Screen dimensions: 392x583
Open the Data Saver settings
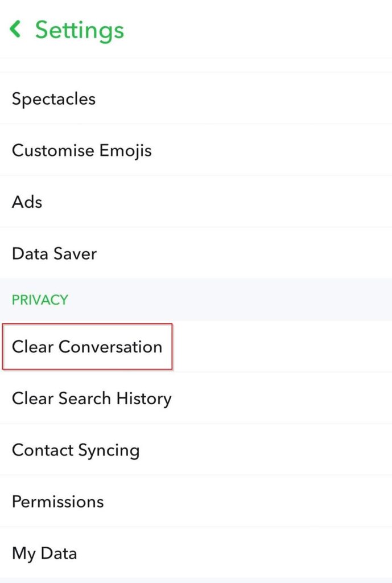[x=54, y=254]
